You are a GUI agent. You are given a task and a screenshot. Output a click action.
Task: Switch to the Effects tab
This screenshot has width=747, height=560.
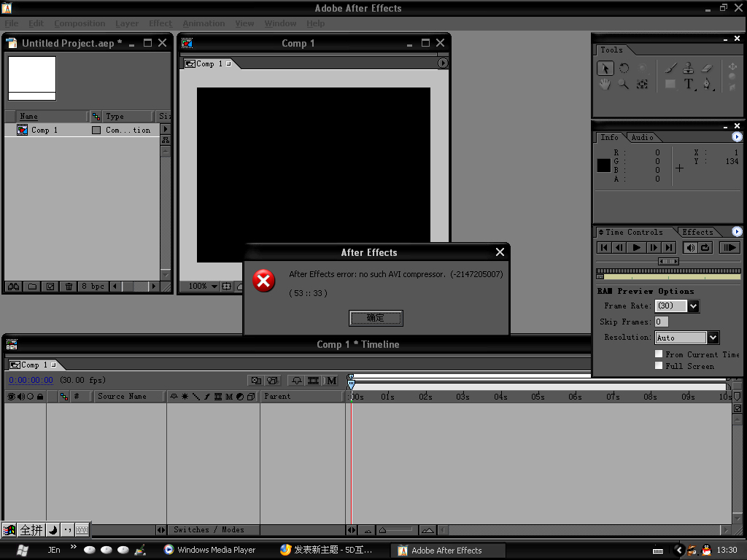coord(697,232)
